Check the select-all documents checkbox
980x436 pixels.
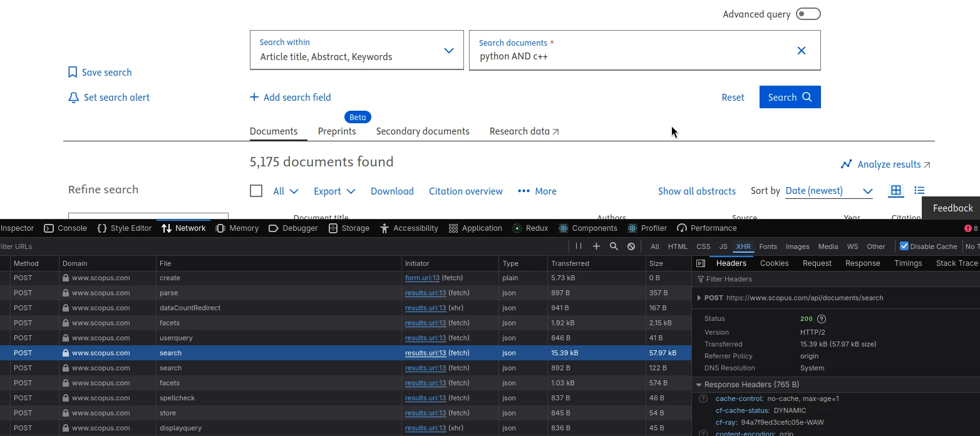pyautogui.click(x=256, y=191)
